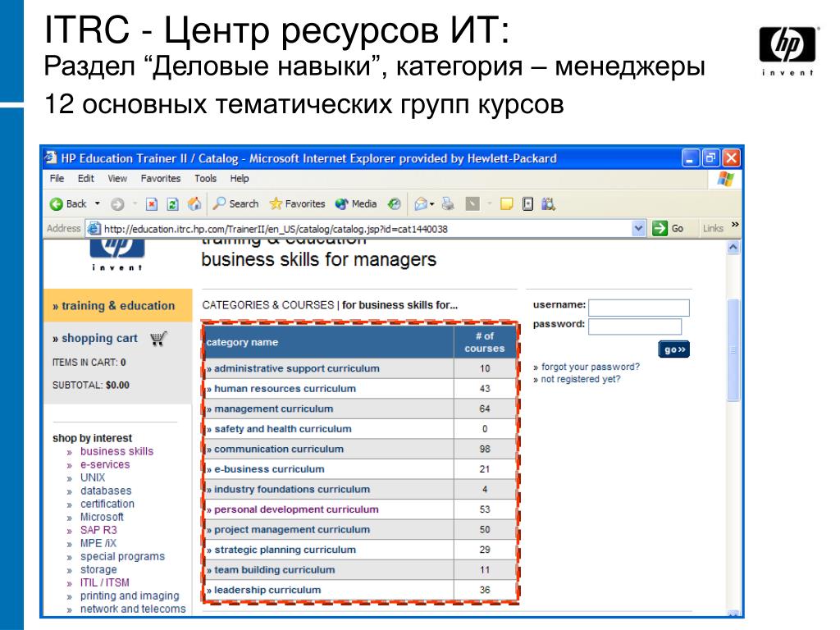Submit login with the go» button
The image size is (840, 630).
[x=674, y=349]
